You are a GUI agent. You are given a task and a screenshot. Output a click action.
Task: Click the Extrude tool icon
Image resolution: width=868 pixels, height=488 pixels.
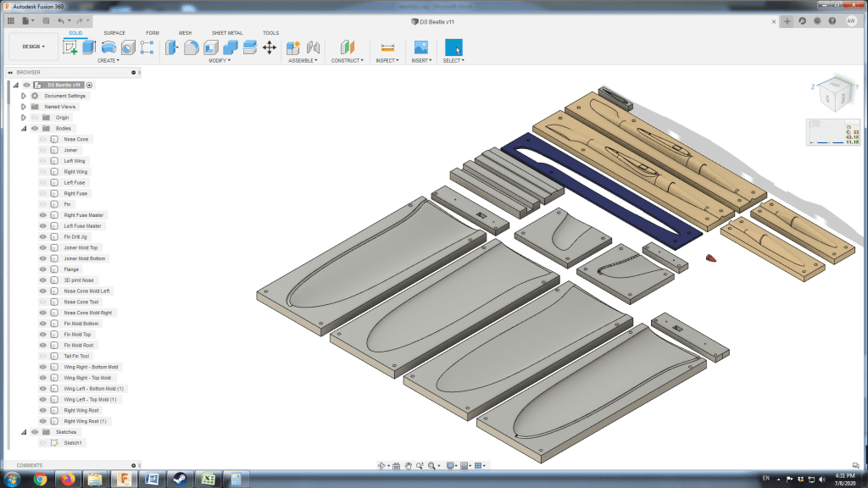[89, 47]
